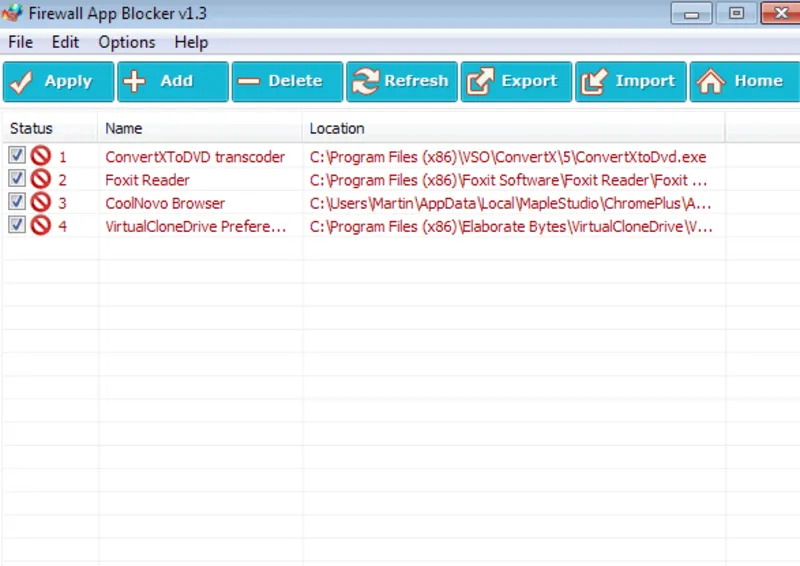Image resolution: width=800 pixels, height=566 pixels.
Task: Click the Foxit Software location path
Action: [x=508, y=180]
